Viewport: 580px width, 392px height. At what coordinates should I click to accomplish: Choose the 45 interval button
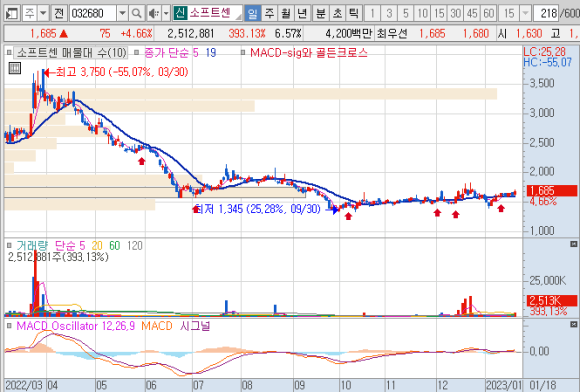coord(472,14)
